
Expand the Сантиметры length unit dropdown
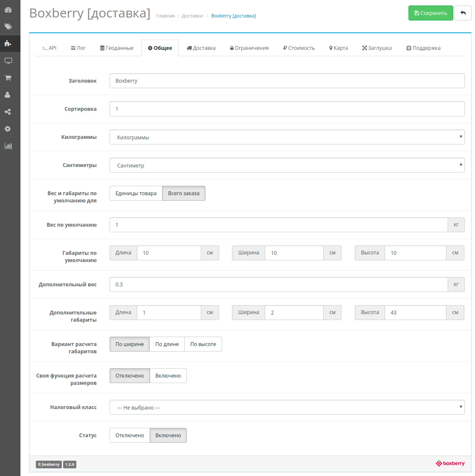coord(287,165)
